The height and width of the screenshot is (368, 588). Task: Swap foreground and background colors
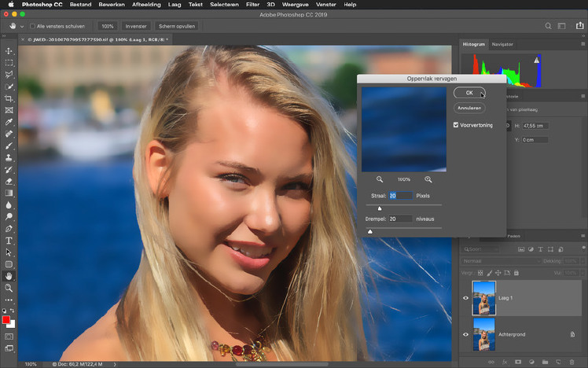tap(13, 311)
